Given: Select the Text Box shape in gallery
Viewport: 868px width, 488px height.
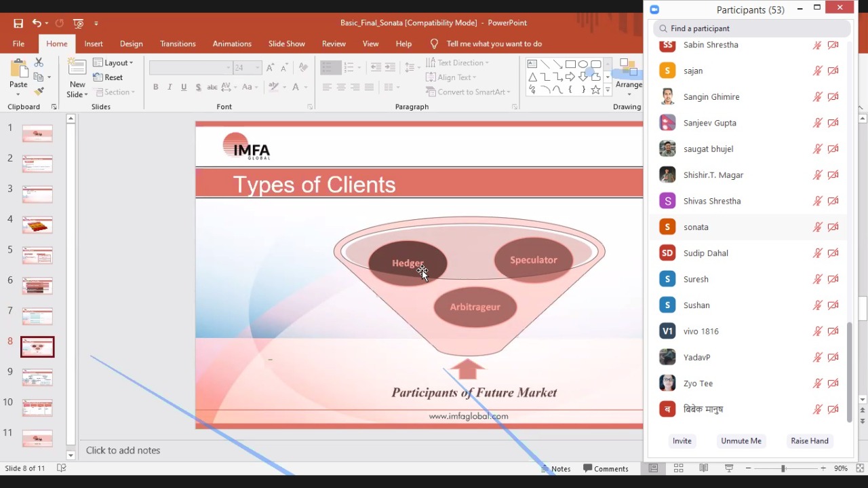Looking at the screenshot, I should click(532, 64).
